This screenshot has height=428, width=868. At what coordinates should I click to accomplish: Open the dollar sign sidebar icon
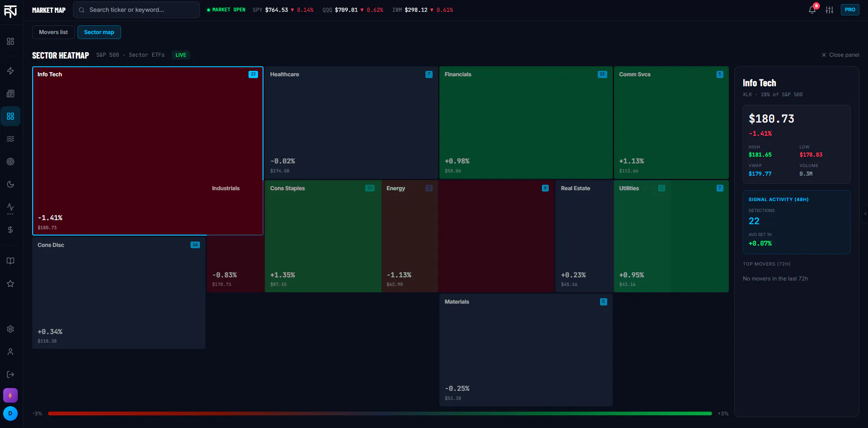[10, 230]
